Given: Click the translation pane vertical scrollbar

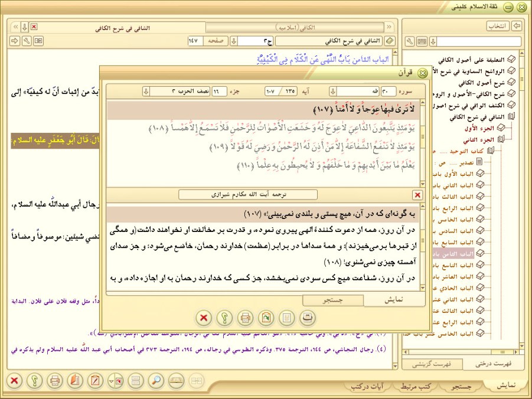Looking at the screenshot, I should [423, 247].
